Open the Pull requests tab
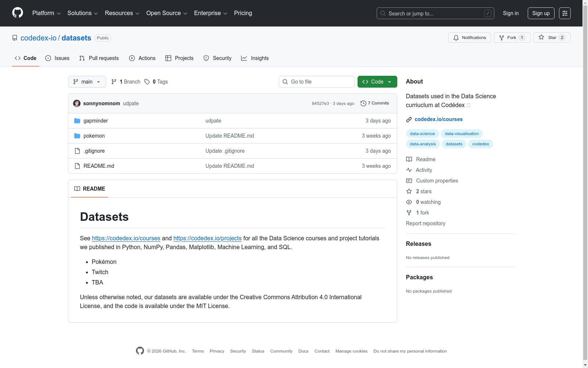Screen dimensions: 588x368 pos(99,58)
